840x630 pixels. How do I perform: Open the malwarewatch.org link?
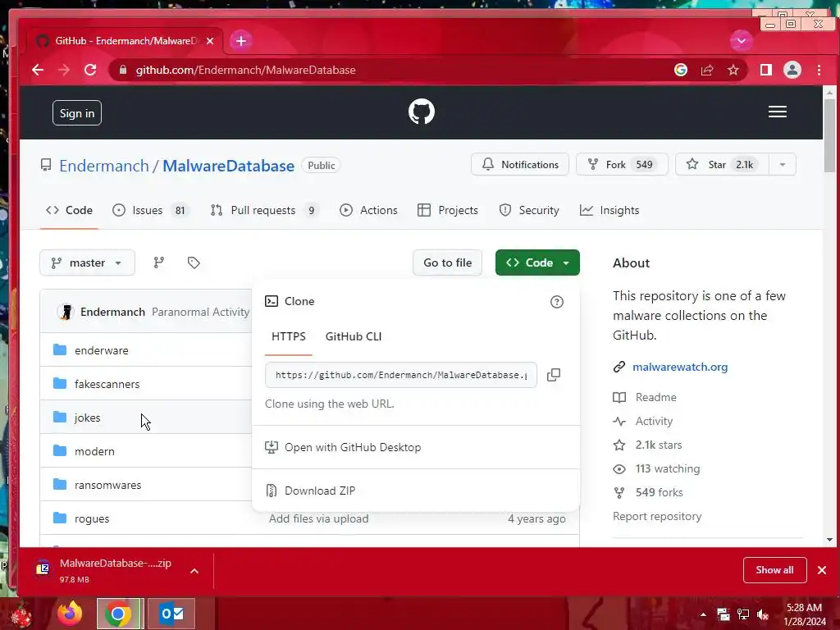coord(680,367)
